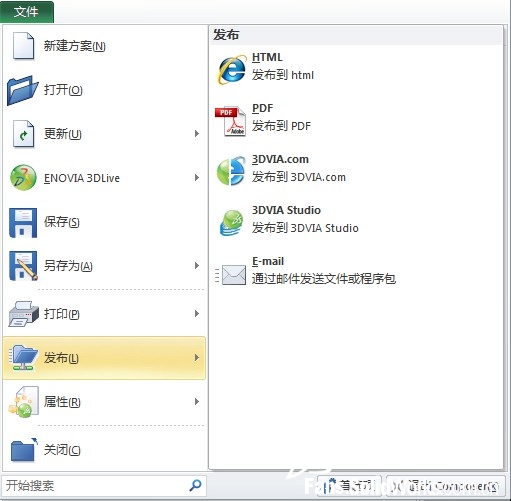Expand the 另存为(A) submenu arrow
The width and height of the screenshot is (511, 501).
[x=197, y=266]
